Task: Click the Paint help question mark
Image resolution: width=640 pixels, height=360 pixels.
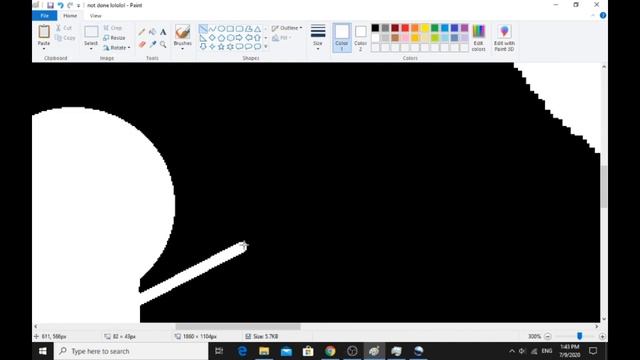Action: click(x=603, y=16)
